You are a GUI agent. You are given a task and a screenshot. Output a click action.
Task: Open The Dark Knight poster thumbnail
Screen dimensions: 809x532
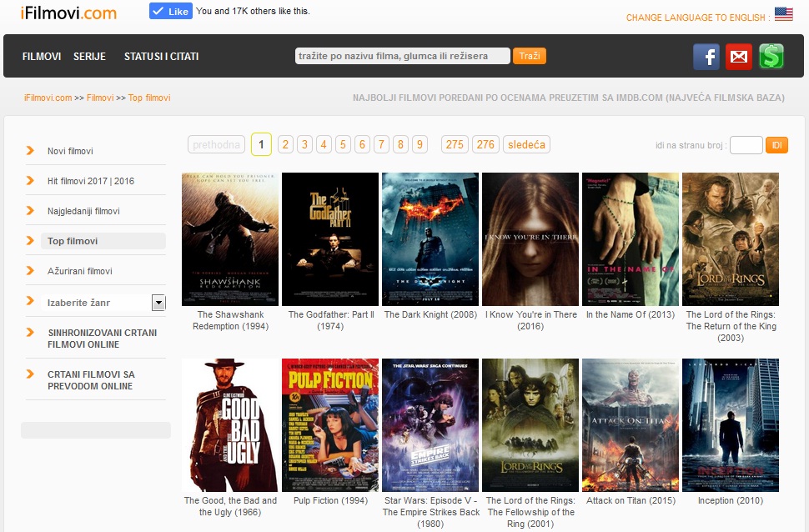pyautogui.click(x=430, y=239)
